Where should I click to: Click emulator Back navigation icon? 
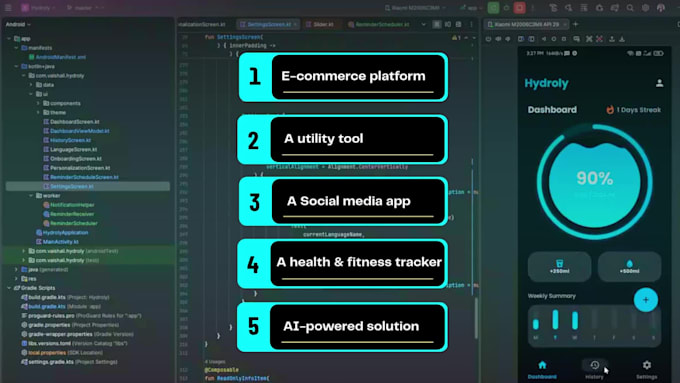543,39
